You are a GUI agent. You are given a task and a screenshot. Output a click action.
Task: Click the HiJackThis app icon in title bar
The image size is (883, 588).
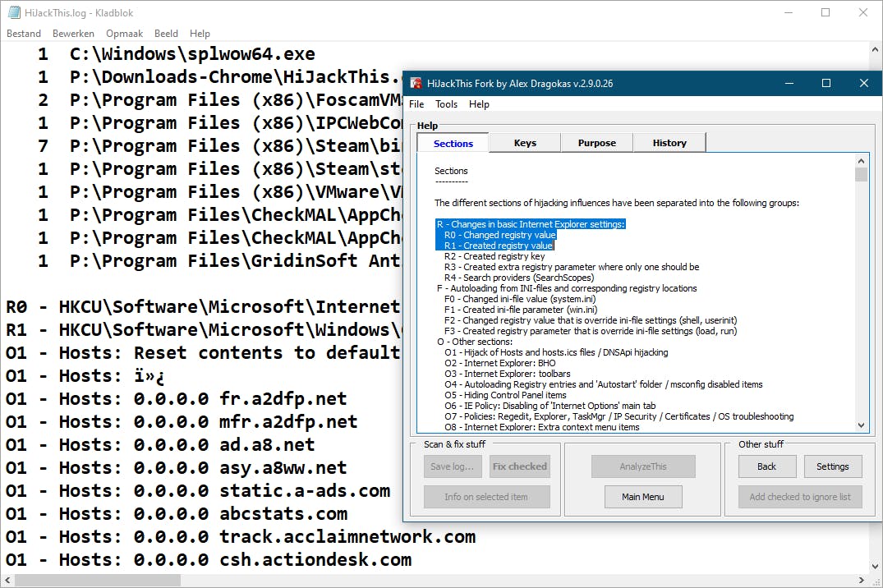(x=416, y=84)
